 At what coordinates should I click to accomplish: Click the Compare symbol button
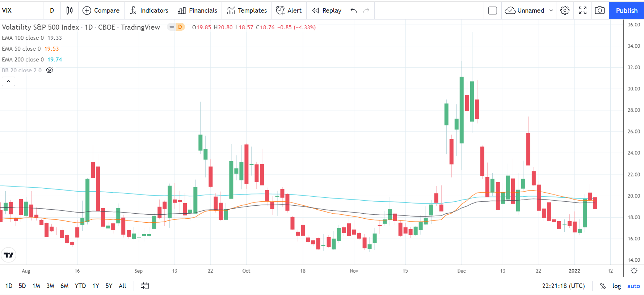pos(101,10)
